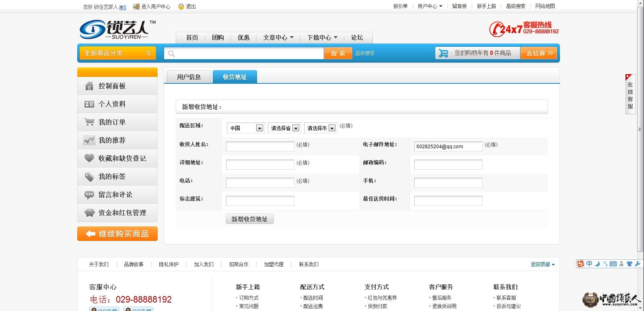
Task: Click the 收藏和缺货登记 heart icon
Action: (89, 158)
